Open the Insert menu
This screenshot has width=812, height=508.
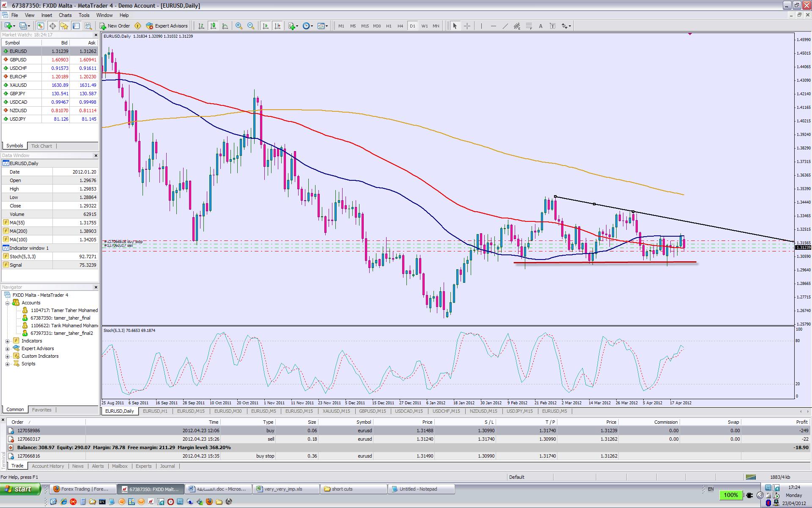47,15
